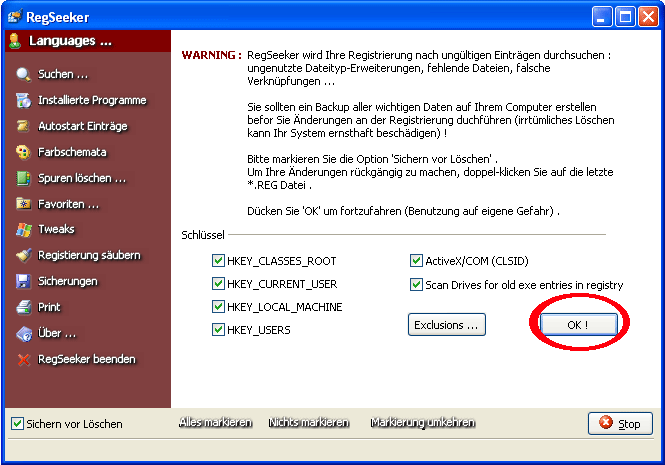665x465 pixels.
Task: Open the Languages menu header
Action: 88,41
